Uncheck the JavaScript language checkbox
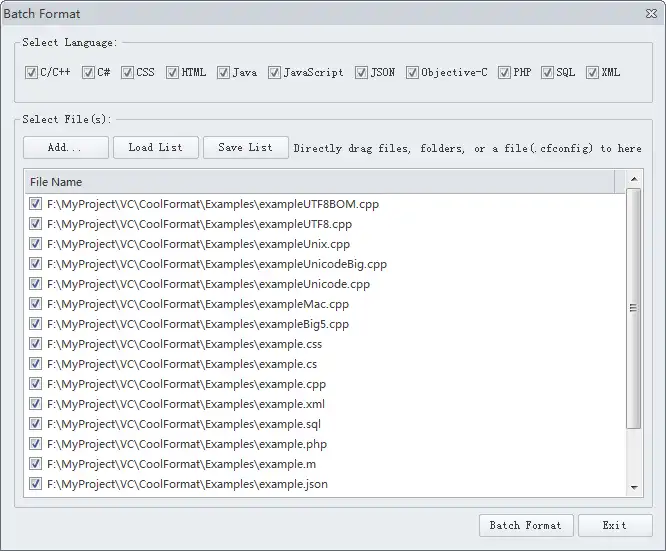 click(x=274, y=73)
